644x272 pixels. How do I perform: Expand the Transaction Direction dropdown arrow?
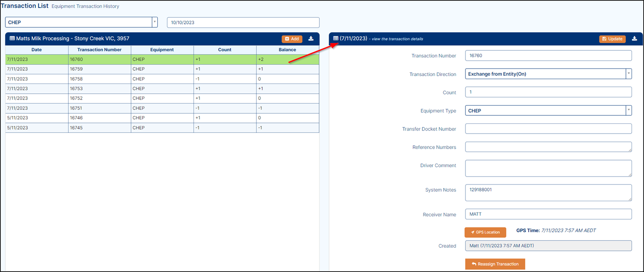[628, 74]
